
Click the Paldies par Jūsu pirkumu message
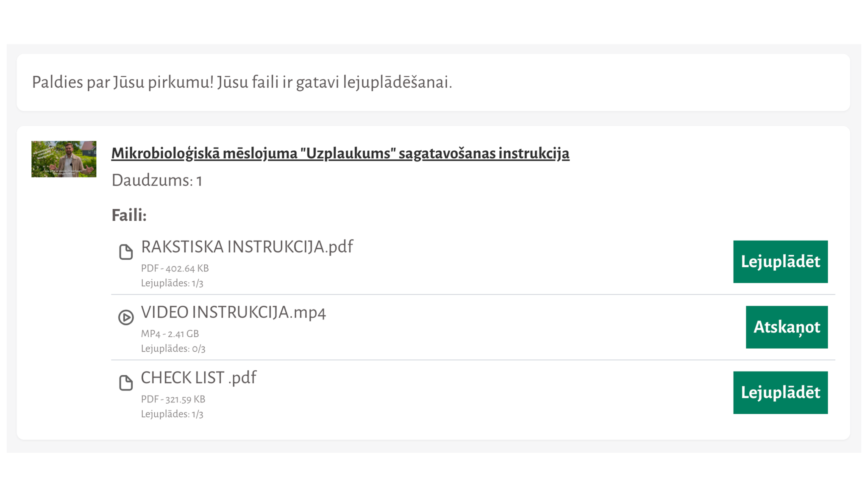[242, 83]
